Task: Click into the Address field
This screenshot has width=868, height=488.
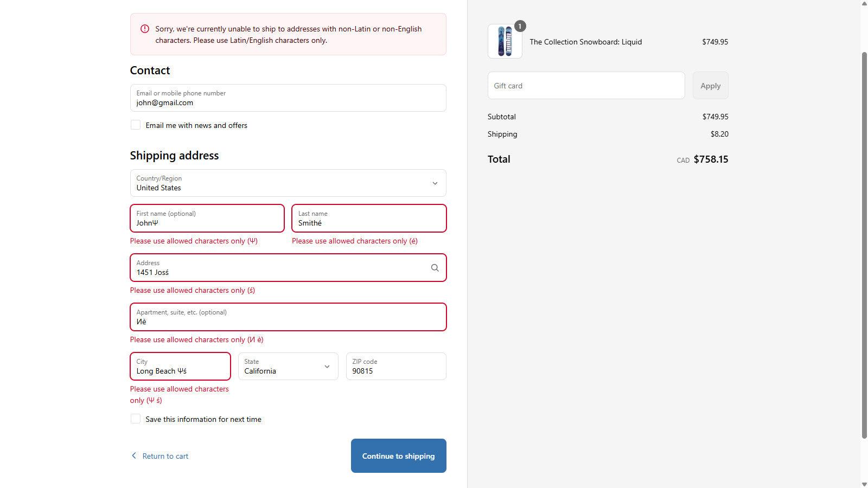Action: point(279,268)
